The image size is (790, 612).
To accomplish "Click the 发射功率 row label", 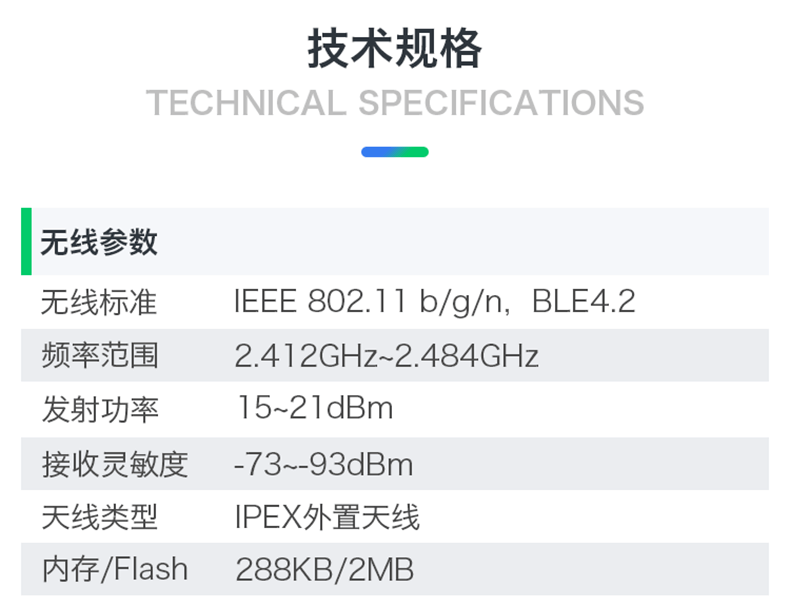I will point(99,409).
